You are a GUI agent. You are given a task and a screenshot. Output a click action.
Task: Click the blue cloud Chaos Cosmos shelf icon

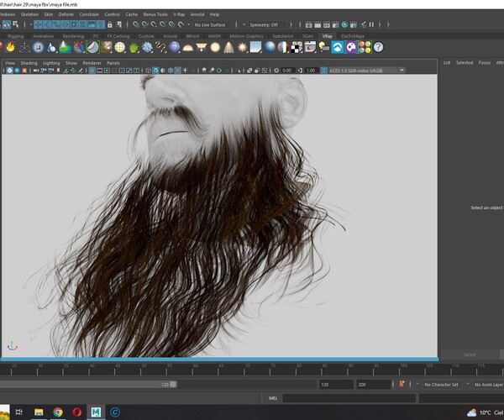[x=338, y=47]
